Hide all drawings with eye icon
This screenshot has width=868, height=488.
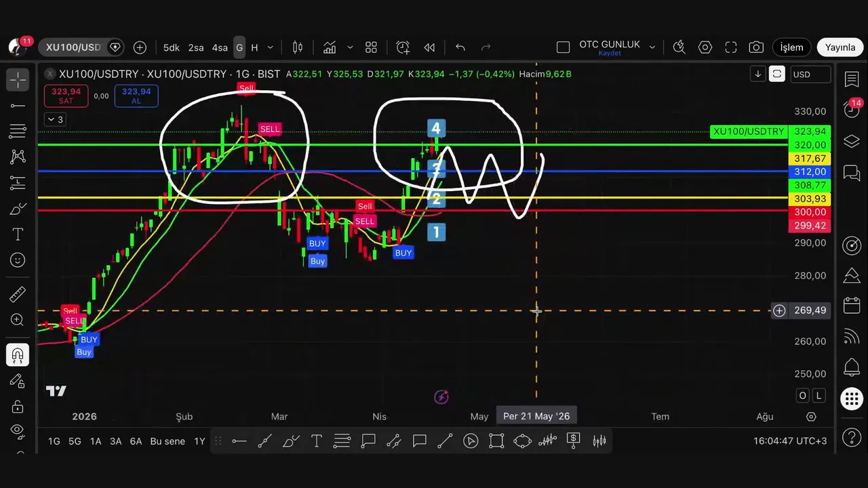coord(18,431)
